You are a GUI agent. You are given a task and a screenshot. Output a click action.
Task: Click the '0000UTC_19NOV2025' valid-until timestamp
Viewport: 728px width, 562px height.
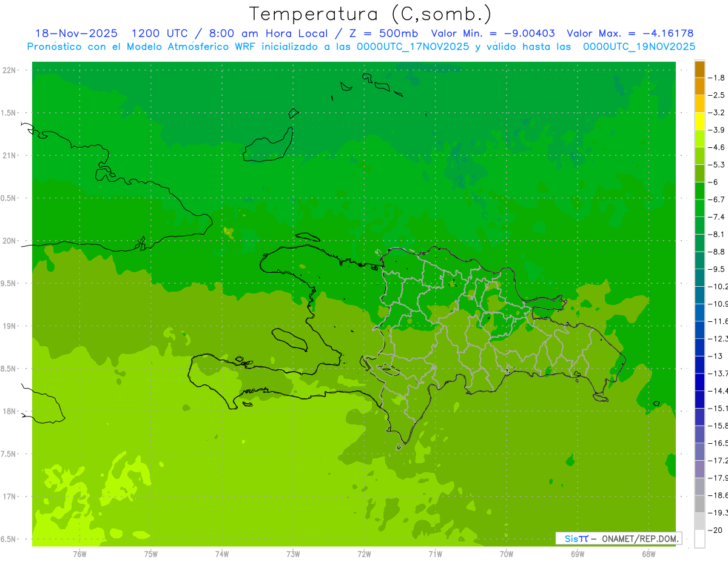click(639, 47)
